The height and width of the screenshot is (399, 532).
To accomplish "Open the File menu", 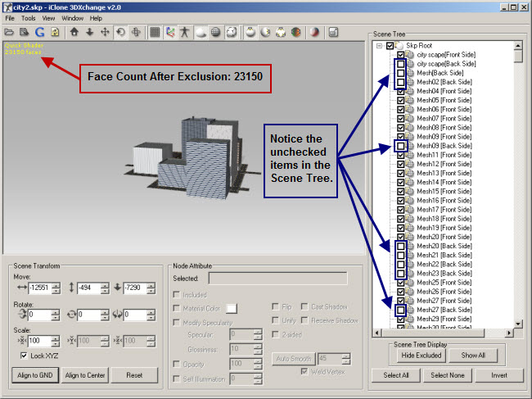I will click(10, 18).
